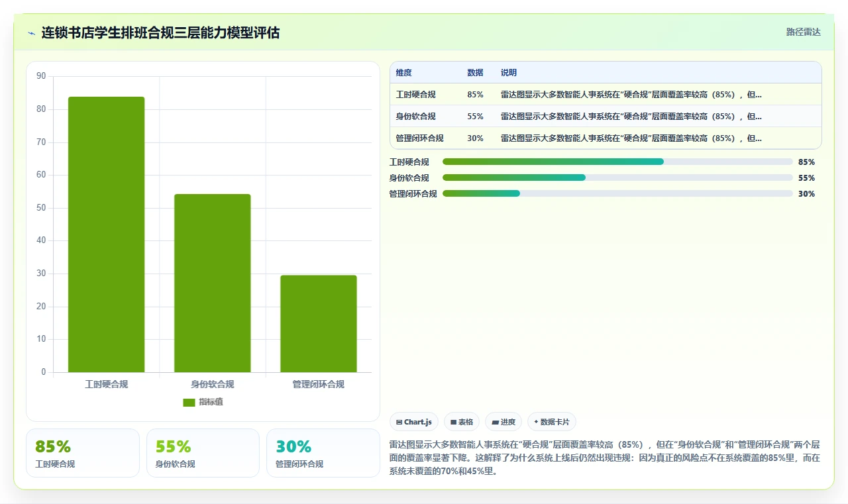Click the 工时硬合规 85% progress bar
This screenshot has height=504, width=848.
(x=617, y=162)
